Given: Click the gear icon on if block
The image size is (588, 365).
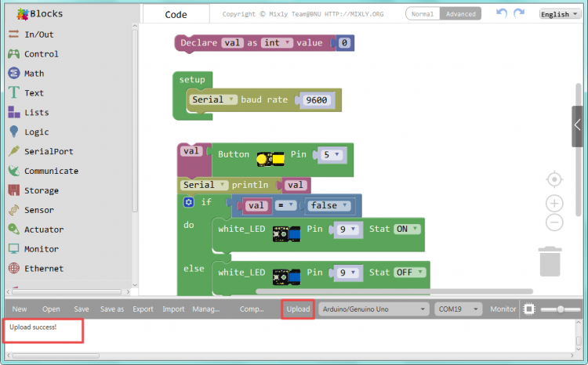Looking at the screenshot, I should (188, 202).
